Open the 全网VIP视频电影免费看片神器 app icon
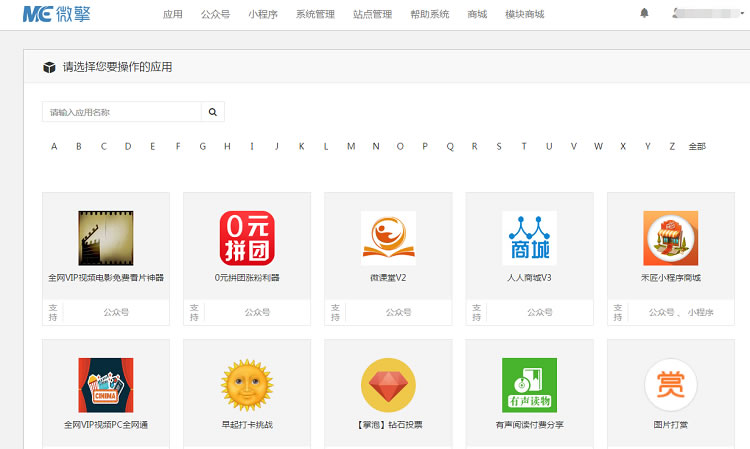Viewport: 750px width, 449px height. point(106,238)
